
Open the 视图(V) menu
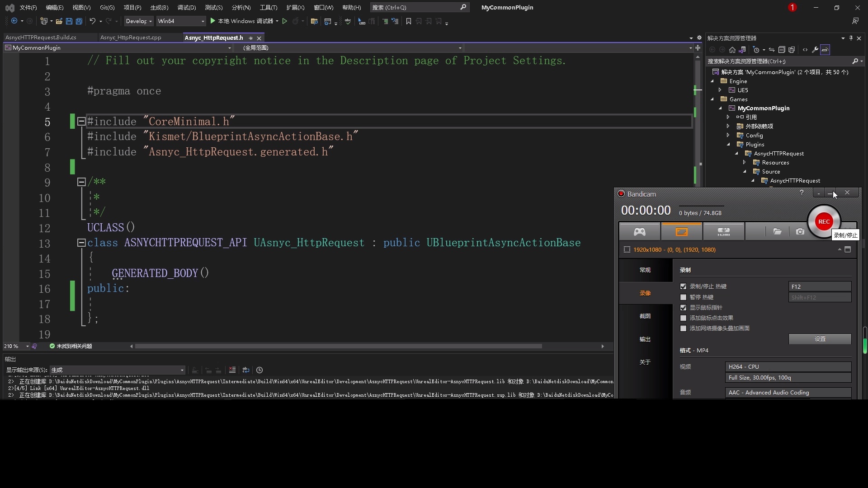coord(80,7)
